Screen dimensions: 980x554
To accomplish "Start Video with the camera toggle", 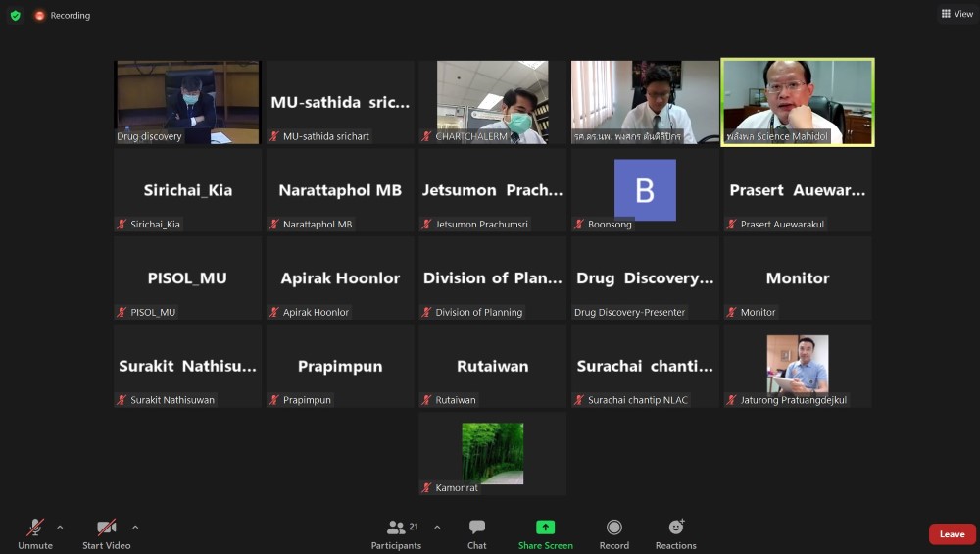I will [106, 528].
